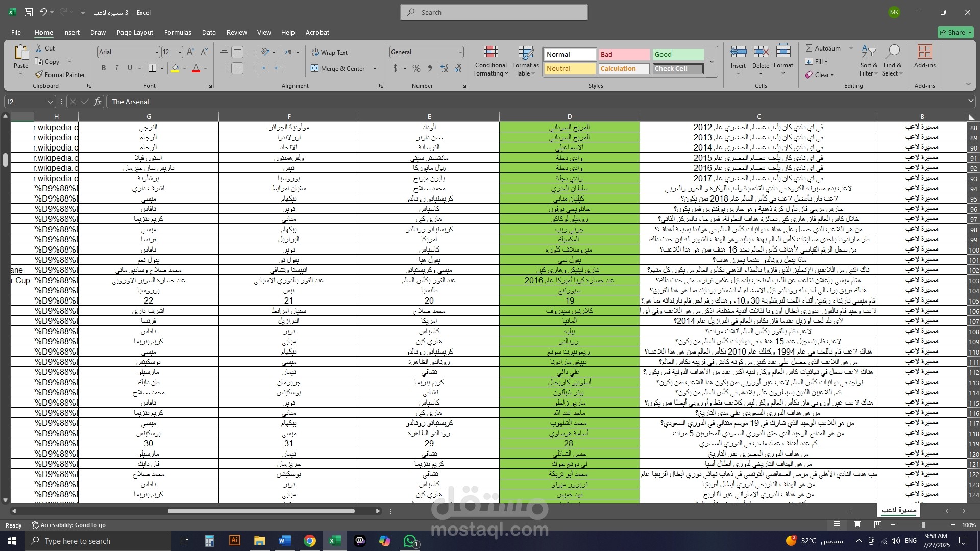Open the Page Layout ribbon tab
Screen dimensions: 980x551
(135, 32)
